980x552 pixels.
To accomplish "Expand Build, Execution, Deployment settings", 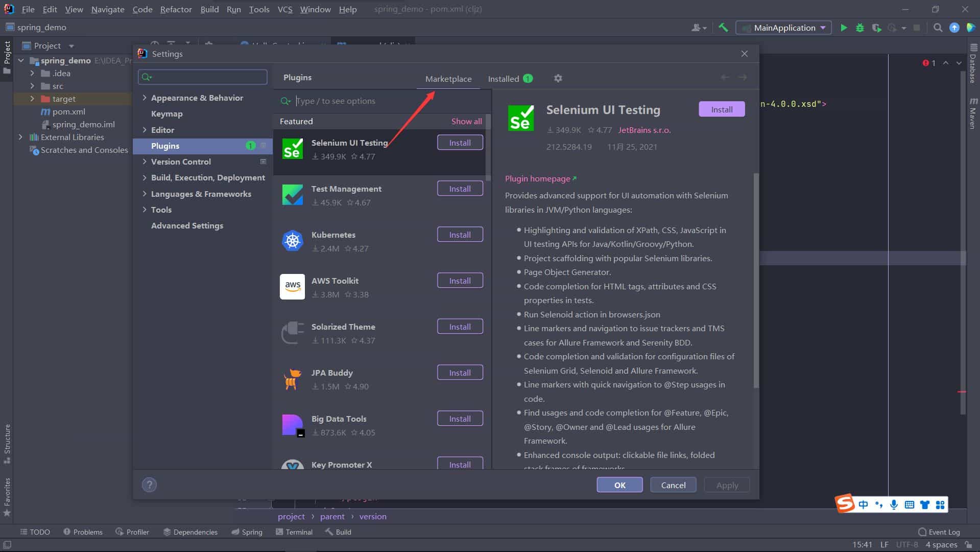I will 145,177.
